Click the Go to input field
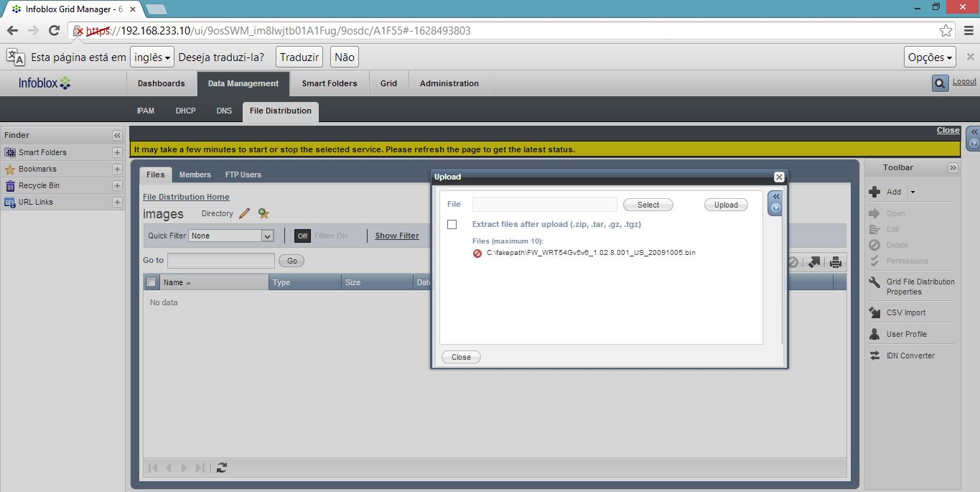980x492 pixels. point(220,260)
